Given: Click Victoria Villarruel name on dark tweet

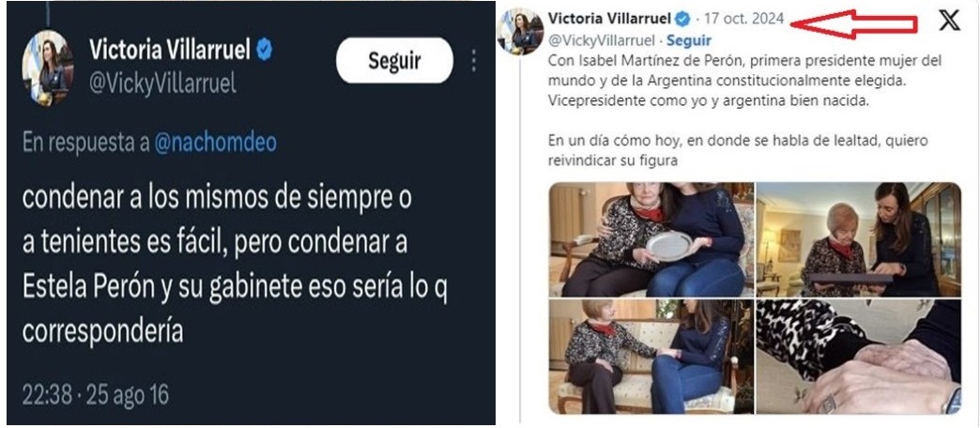Looking at the screenshot, I should (169, 50).
